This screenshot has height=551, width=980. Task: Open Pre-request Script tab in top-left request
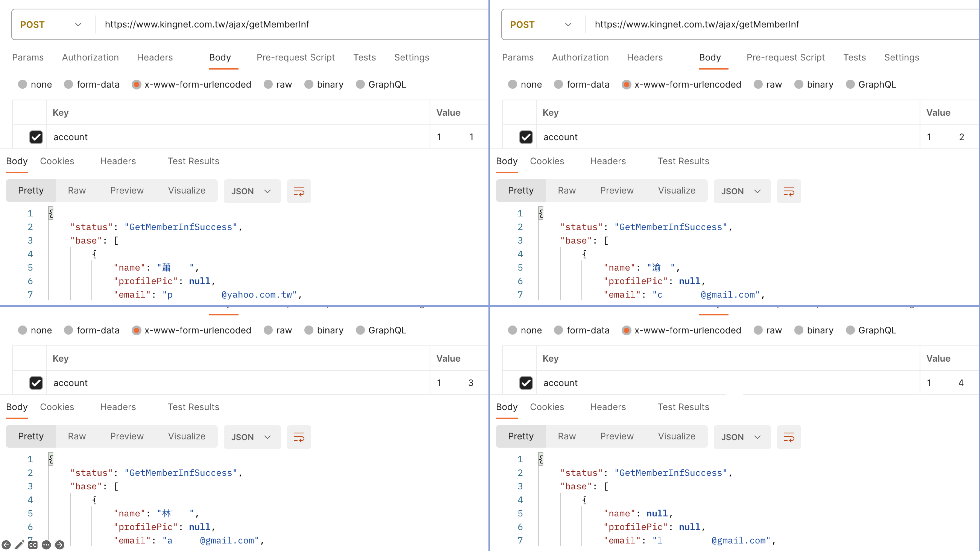pos(296,57)
